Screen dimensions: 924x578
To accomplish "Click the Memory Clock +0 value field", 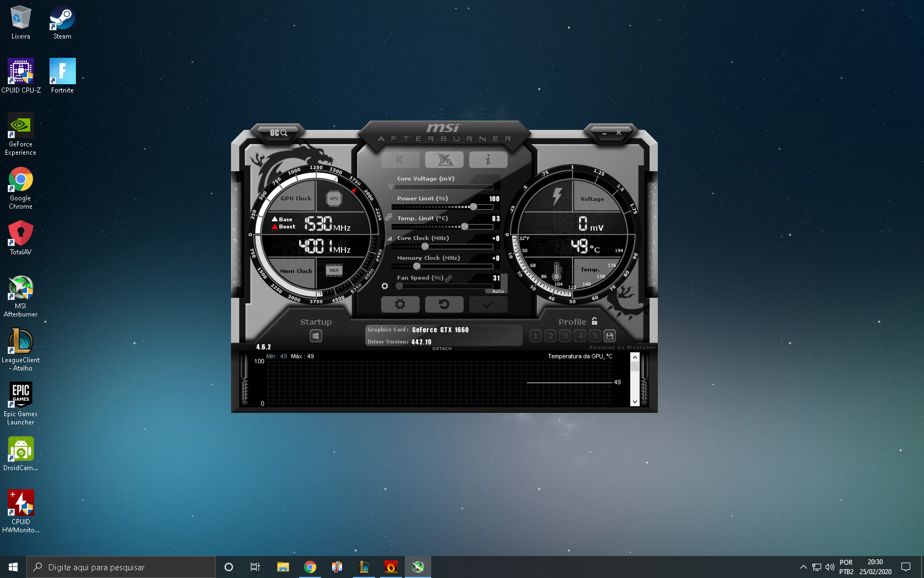I will (x=496, y=258).
